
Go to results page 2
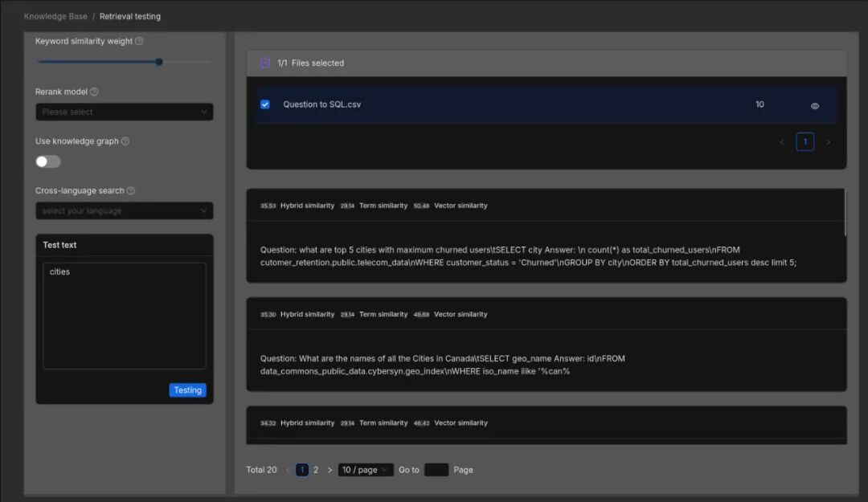pos(315,469)
